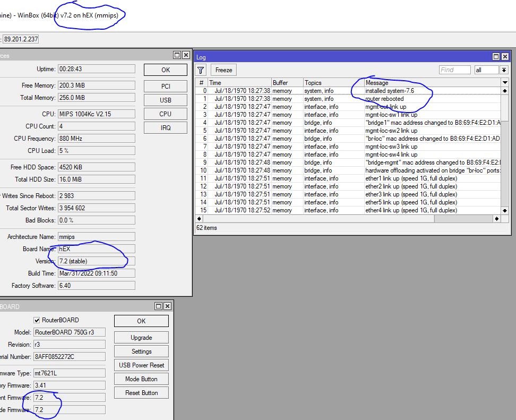Select log row 'ether4 link up'
This screenshot has height=420, width=516.
(348, 210)
